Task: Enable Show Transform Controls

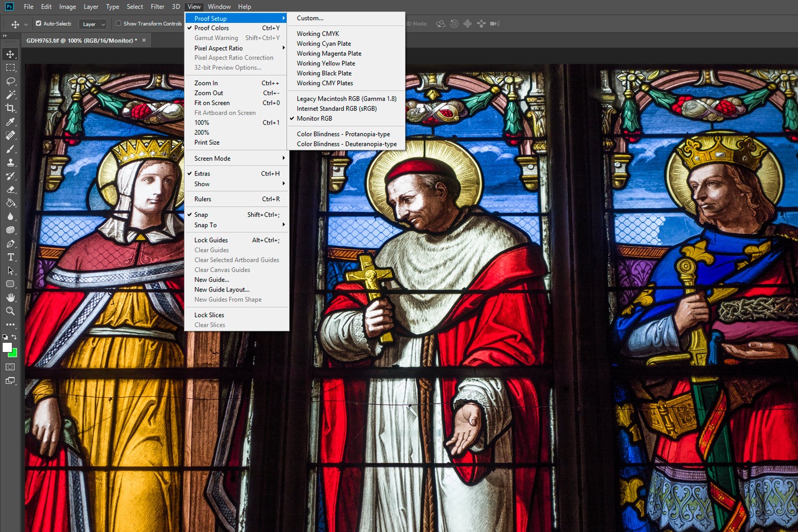Action: pos(118,23)
